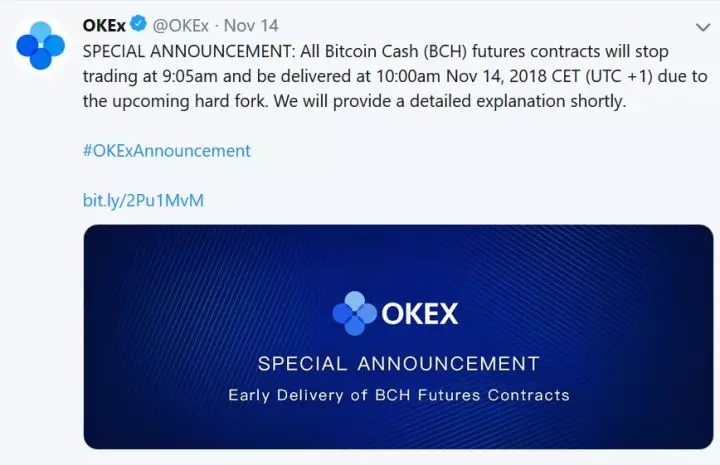
Task: Click "Early Delivery of BCH Futures Contracts" caption
Action: pyautogui.click(x=398, y=395)
